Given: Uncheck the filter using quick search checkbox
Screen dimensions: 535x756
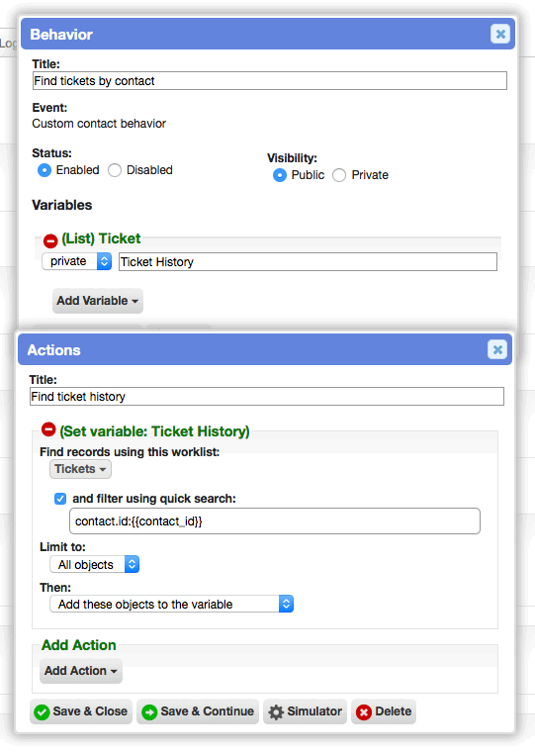Looking at the screenshot, I should click(60, 499).
